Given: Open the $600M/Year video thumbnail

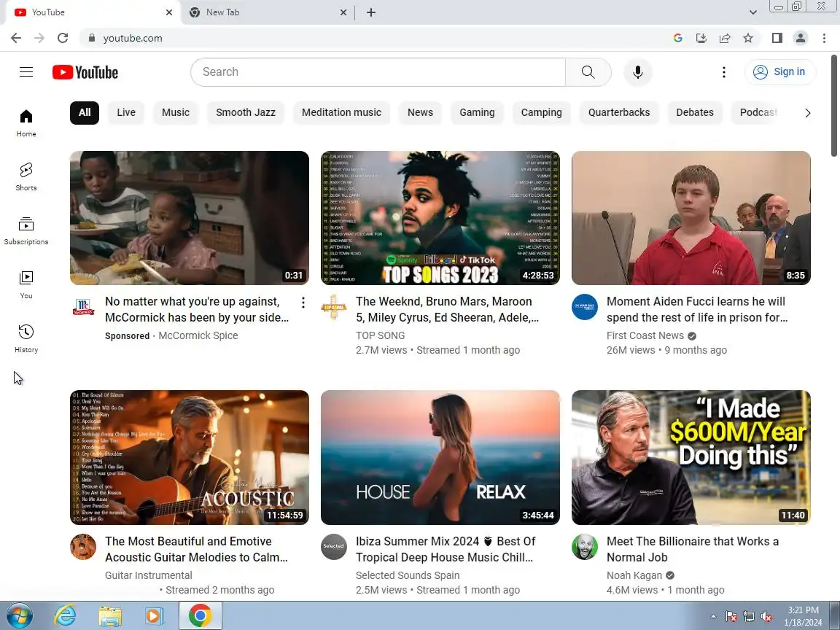Looking at the screenshot, I should pyautogui.click(x=691, y=457).
